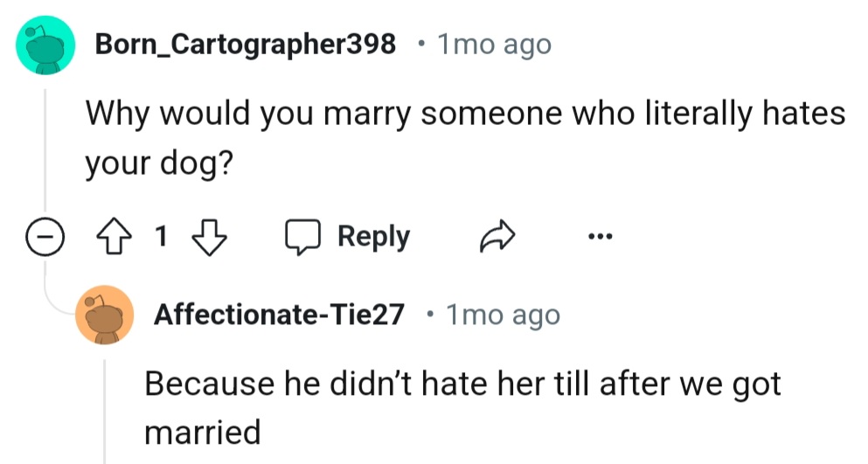Click the vote count number 1
Viewport: 868px width, 464px height.
(161, 236)
